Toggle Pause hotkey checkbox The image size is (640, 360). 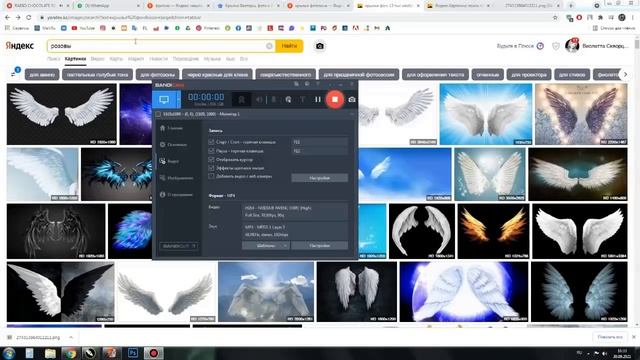pyautogui.click(x=211, y=151)
